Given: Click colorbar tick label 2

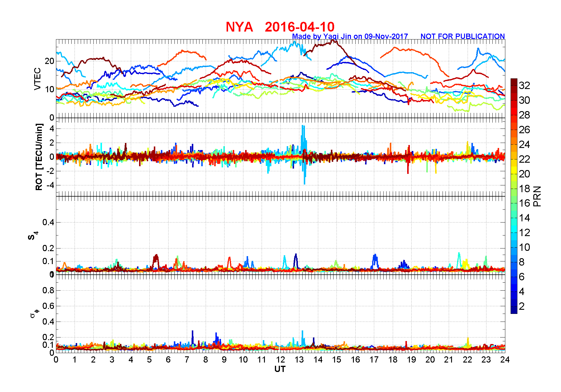Looking at the screenshot, I should tap(522, 306).
